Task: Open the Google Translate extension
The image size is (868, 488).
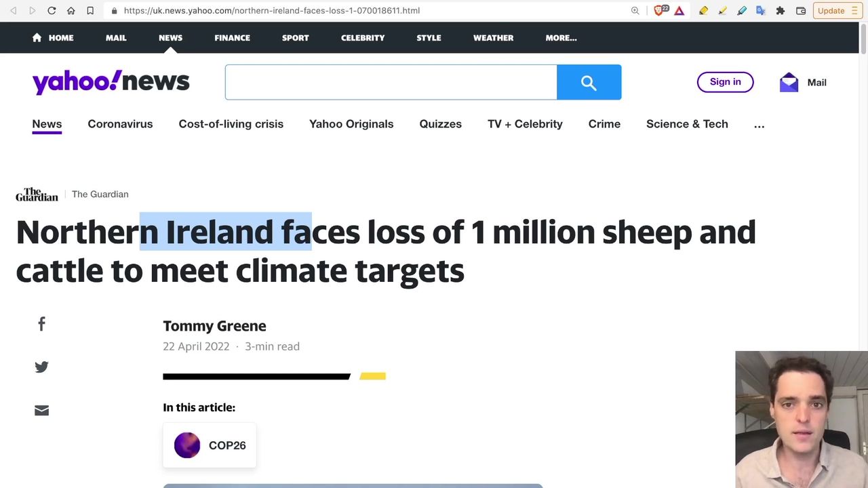Action: 761,11
